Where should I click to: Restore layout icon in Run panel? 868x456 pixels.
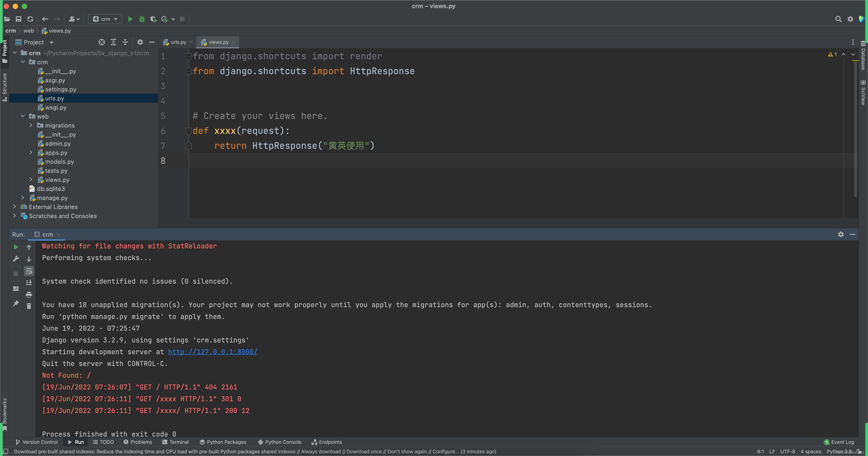tap(16, 289)
